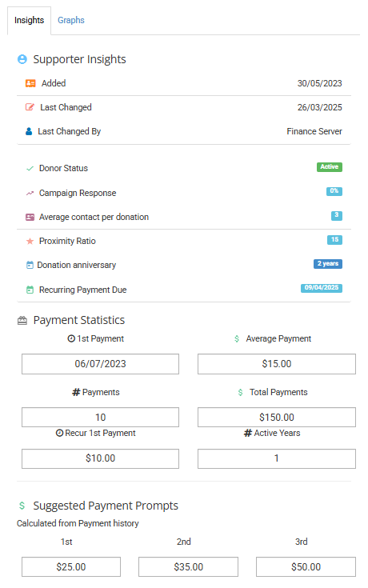Viewport: 368px width, 588px height.
Task: Select the $25.00 first suggested prompt
Action: (x=71, y=566)
